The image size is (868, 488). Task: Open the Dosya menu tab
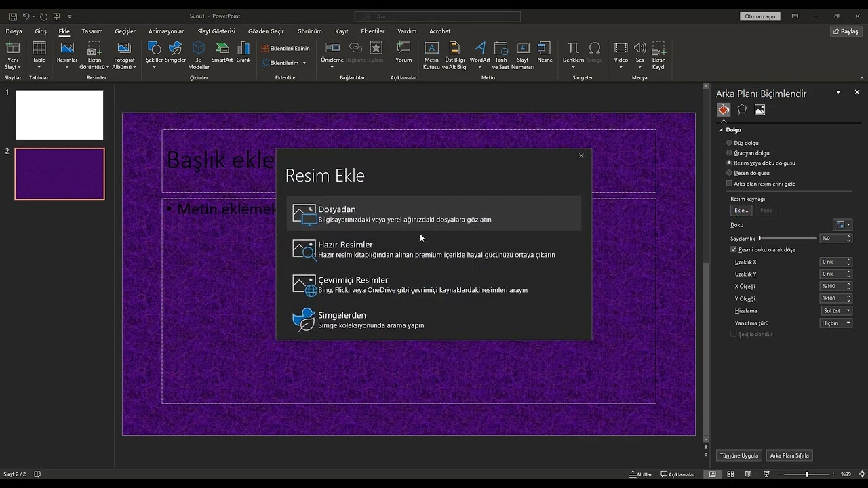point(14,31)
